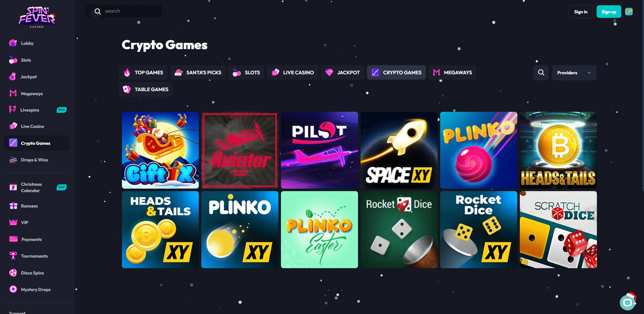Select the Santa's Picks category tab
644x314 pixels.
[x=198, y=73]
